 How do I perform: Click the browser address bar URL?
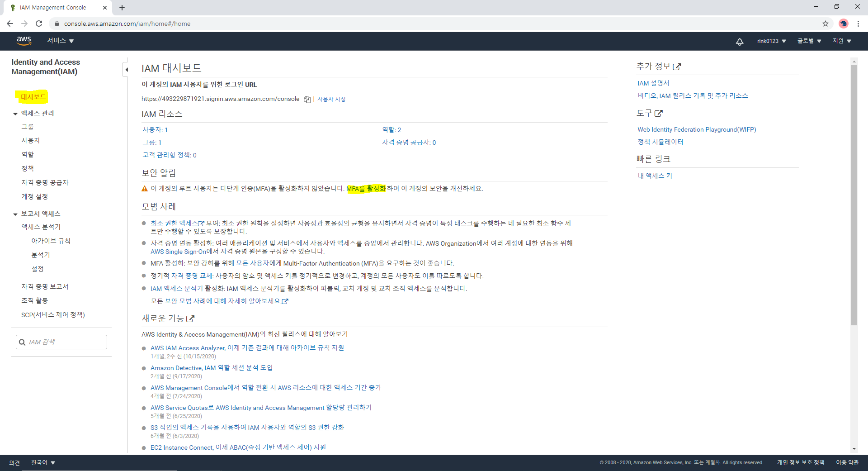tap(127, 24)
